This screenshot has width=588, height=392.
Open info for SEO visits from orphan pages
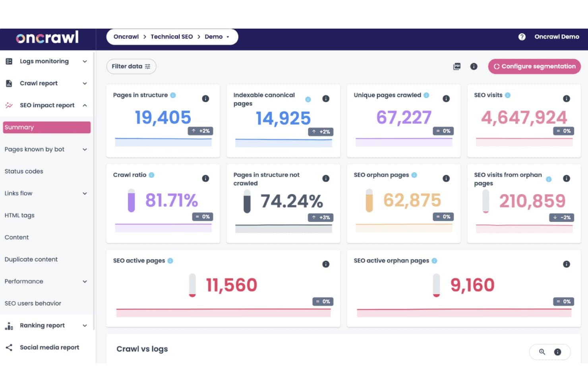click(x=567, y=178)
